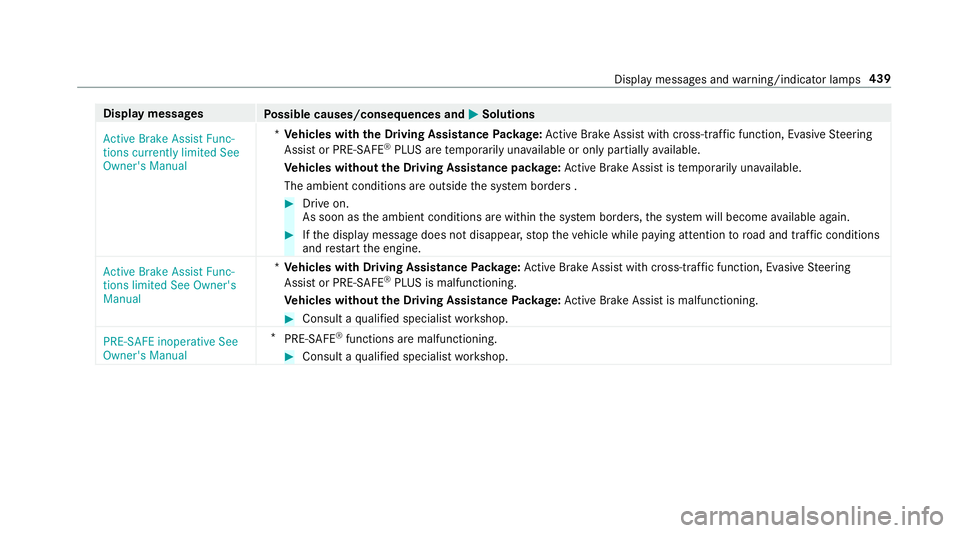Click 'Vehicles with the Driving Assistance Package:' in first row
The height and width of the screenshot is (533, 960).
point(413,134)
